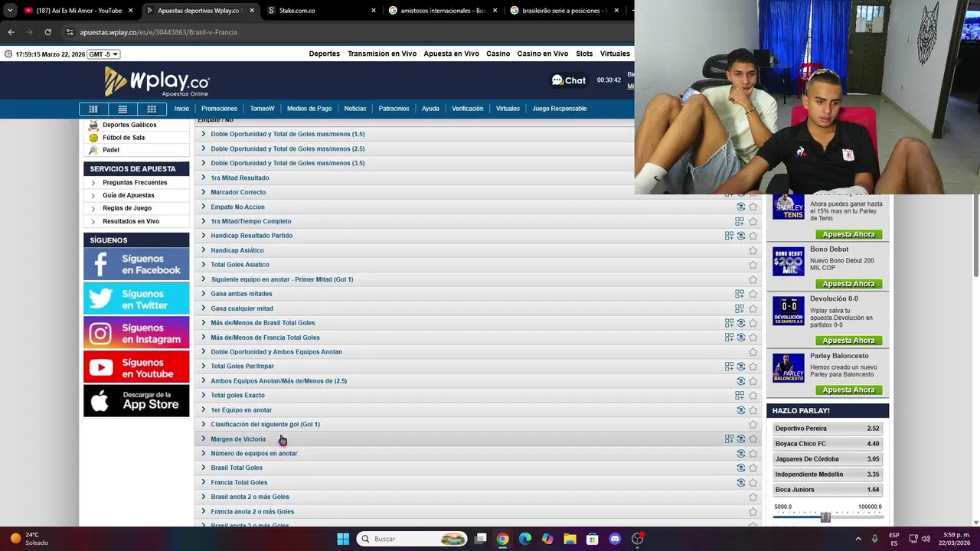Expand Más de/Menos de Francia Total Goles
The image size is (980, 551).
click(265, 337)
